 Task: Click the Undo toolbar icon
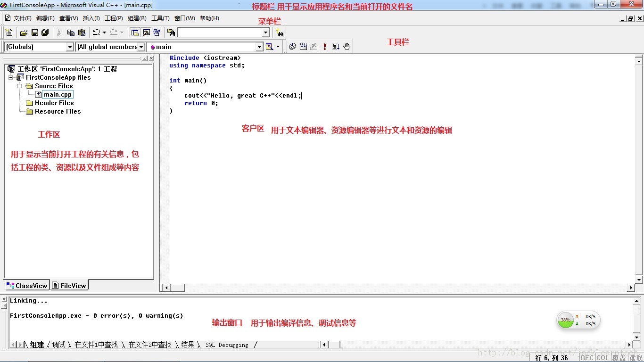(97, 32)
